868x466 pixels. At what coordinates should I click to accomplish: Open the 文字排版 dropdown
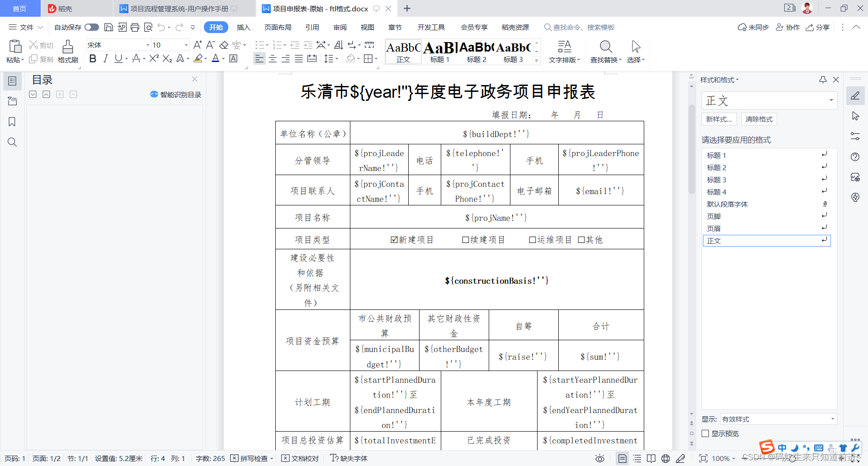coord(564,52)
